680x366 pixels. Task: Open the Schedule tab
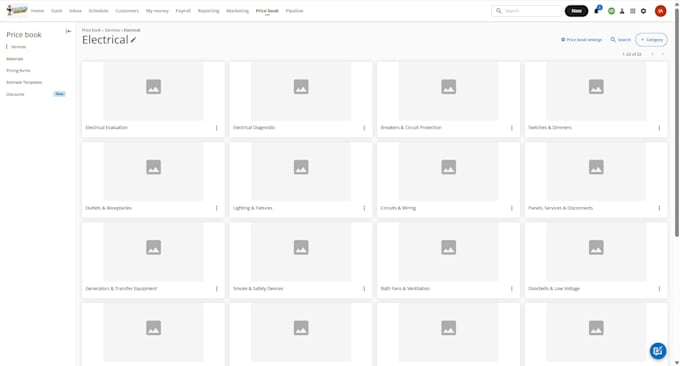tap(98, 11)
